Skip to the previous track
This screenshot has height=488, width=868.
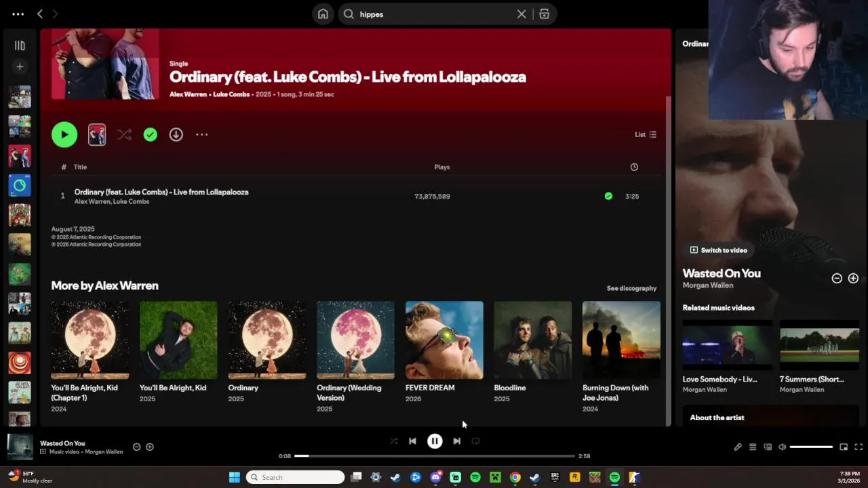coord(412,441)
